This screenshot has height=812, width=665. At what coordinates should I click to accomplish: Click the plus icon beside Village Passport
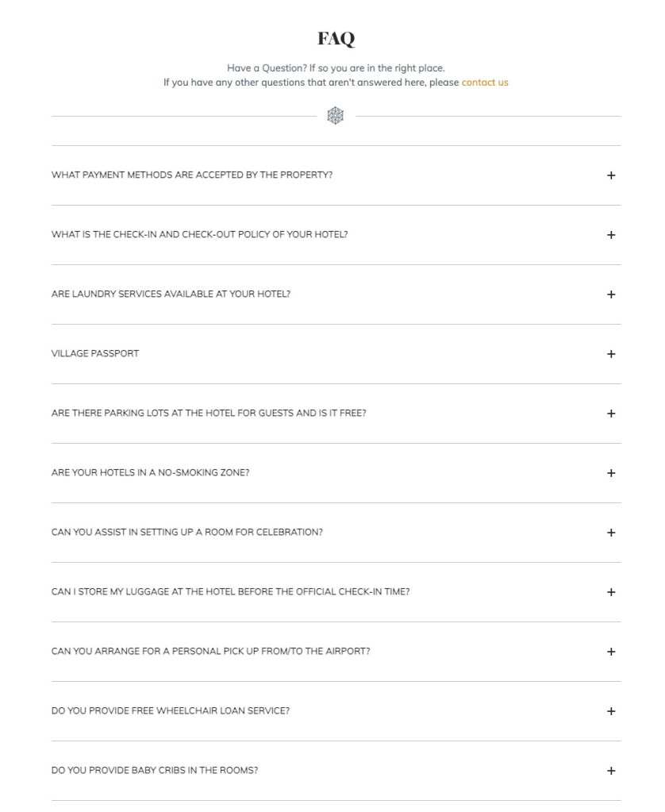610,354
